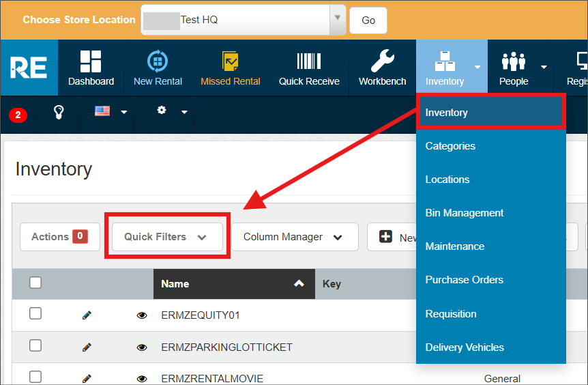588x385 pixels.
Task: Tick the checkbox for ERMZPARKINGLOTTICKET row
Action: pos(35,346)
